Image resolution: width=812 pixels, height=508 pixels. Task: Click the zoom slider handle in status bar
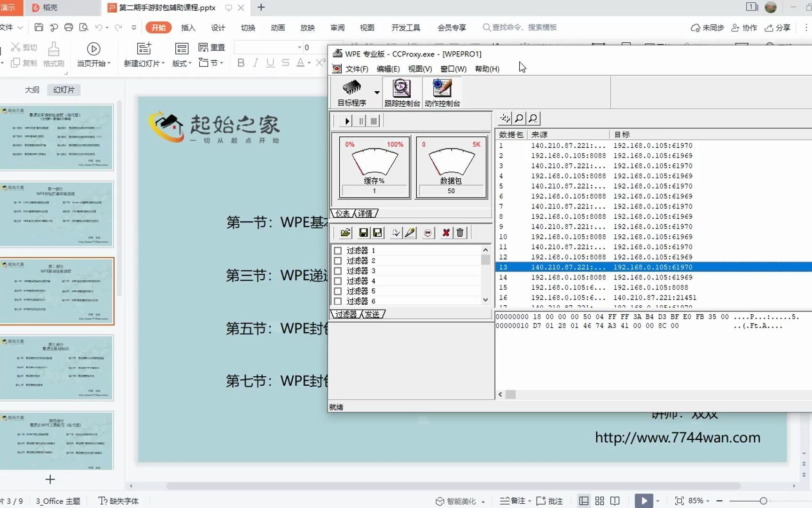pos(763,501)
